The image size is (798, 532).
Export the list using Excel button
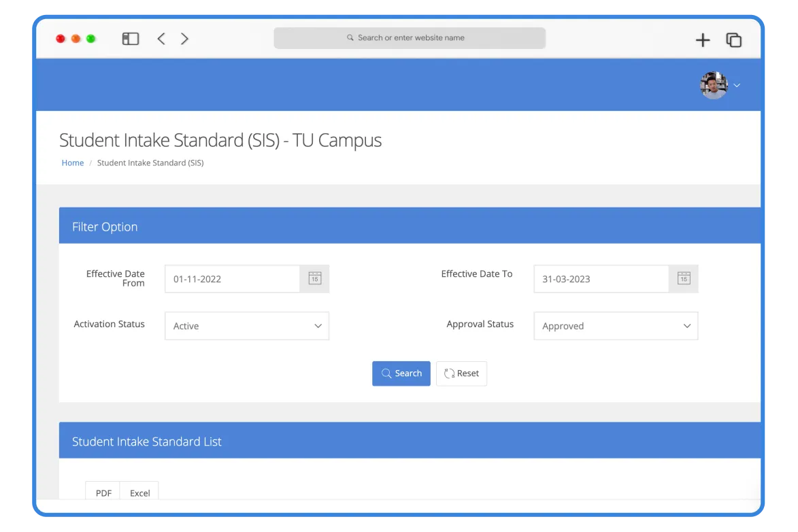pos(139,492)
